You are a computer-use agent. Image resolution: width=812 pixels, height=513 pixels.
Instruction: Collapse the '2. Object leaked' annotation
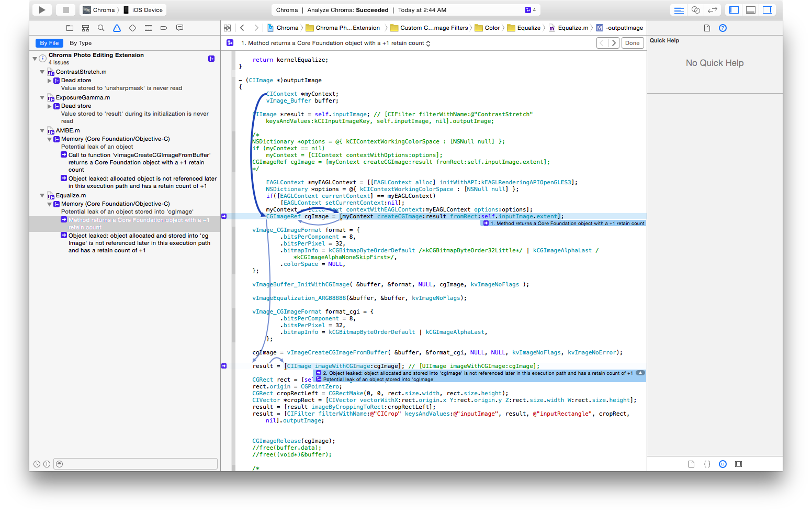pos(640,373)
